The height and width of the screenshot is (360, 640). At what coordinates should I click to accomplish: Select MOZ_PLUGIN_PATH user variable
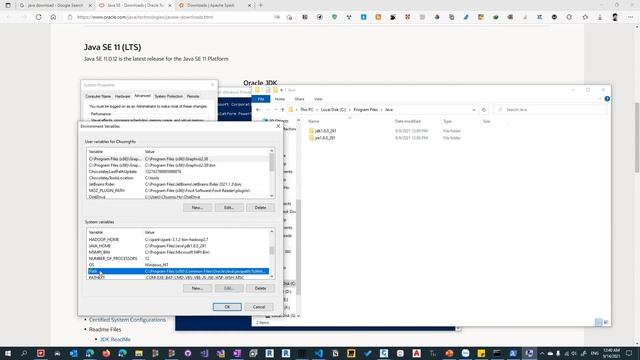[178, 191]
